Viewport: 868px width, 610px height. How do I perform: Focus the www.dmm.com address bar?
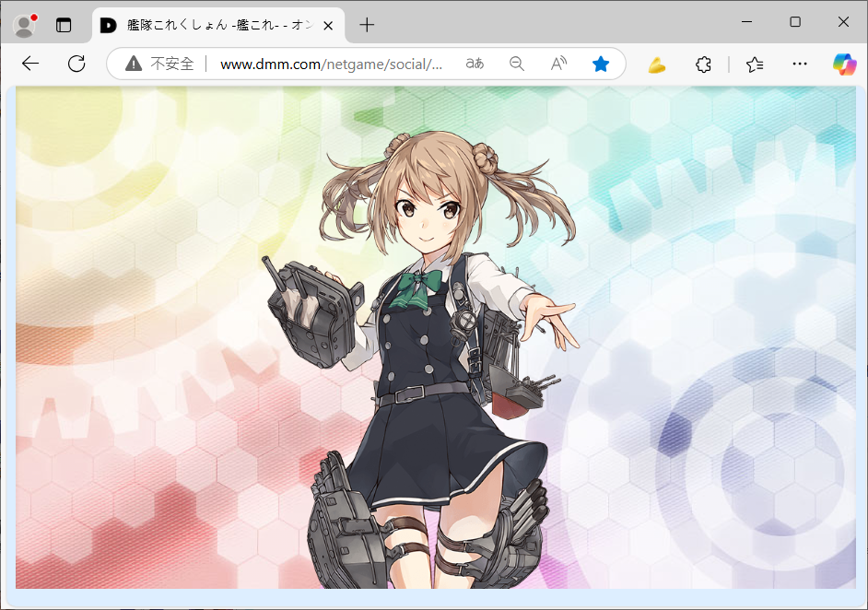[x=331, y=65]
